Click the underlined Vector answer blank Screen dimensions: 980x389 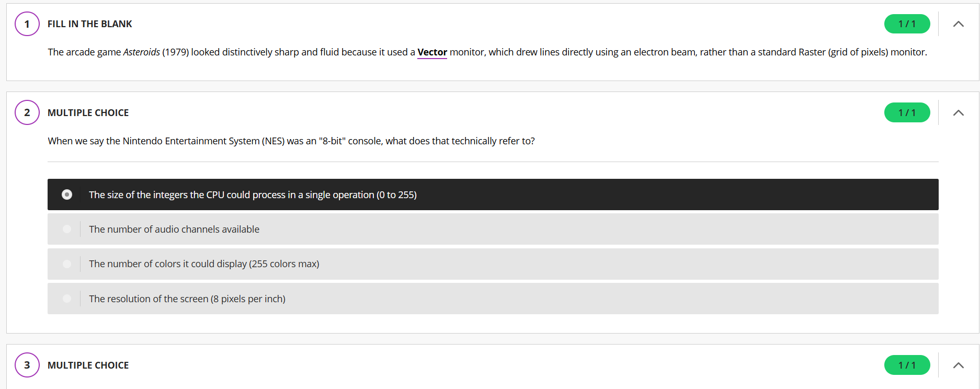click(432, 52)
